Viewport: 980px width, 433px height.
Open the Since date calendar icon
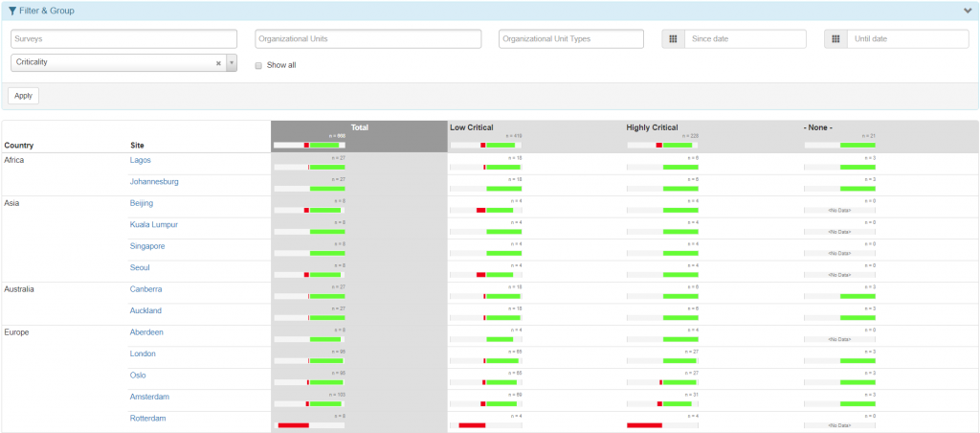pos(673,39)
